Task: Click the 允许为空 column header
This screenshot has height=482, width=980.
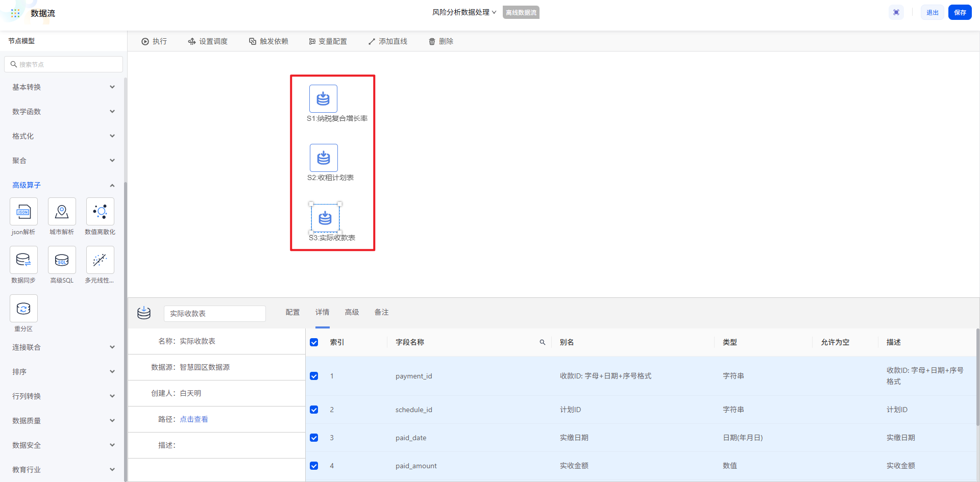Action: [x=835, y=342]
